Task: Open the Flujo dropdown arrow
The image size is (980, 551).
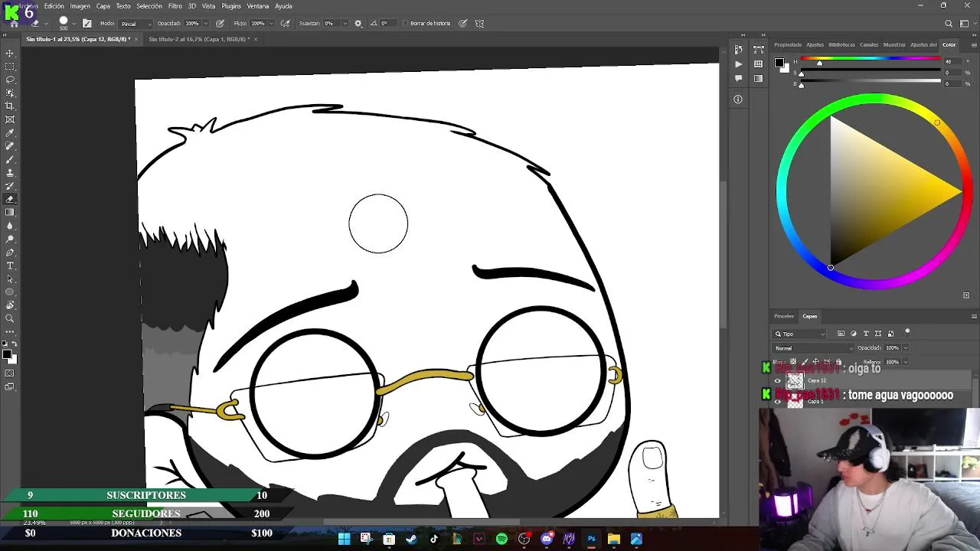Action: point(273,24)
